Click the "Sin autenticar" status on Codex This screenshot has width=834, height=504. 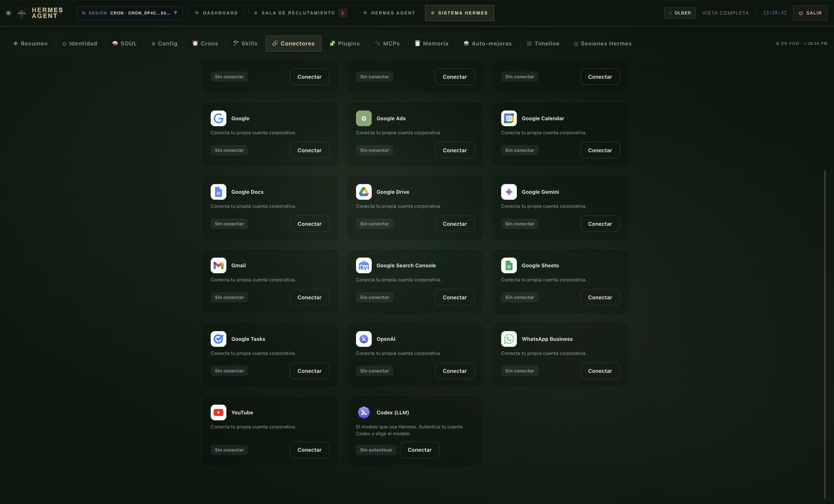[x=376, y=450]
